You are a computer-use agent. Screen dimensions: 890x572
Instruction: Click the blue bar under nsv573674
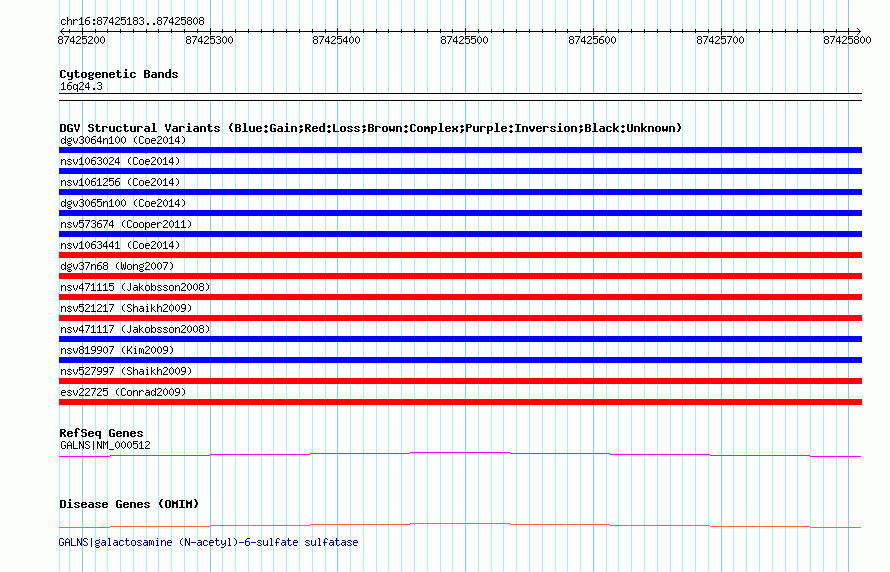click(460, 234)
